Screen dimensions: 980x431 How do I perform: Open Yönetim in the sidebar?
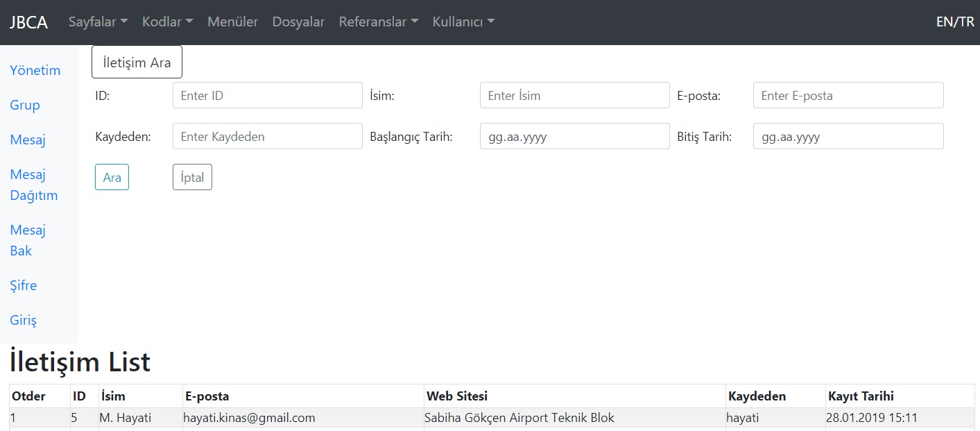35,70
